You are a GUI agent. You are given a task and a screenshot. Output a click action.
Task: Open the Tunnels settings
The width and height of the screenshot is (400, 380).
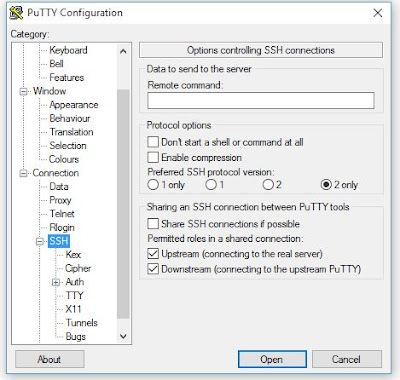[x=82, y=323]
